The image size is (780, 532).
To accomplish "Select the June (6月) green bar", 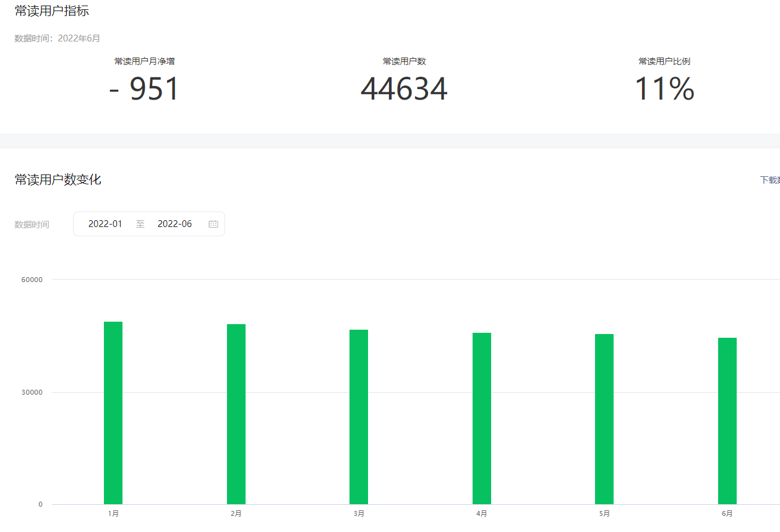I will tap(727, 421).
